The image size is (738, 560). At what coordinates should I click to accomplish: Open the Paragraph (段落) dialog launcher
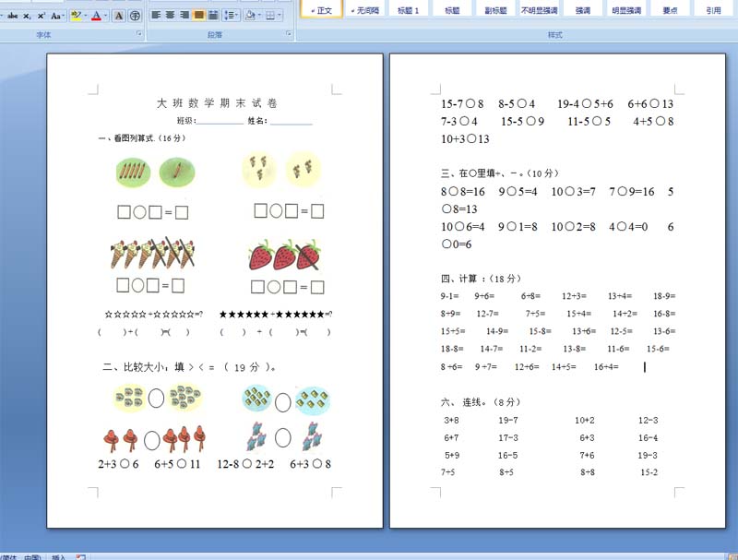[x=289, y=33]
